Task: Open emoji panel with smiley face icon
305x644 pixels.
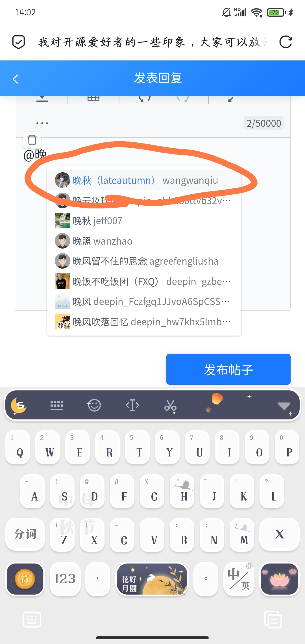Action: pyautogui.click(x=94, y=405)
